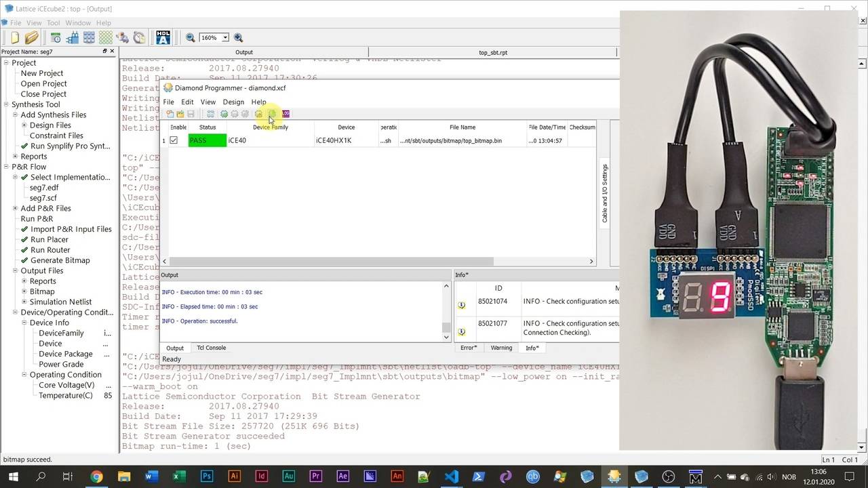
Task: Collapse the Project tree node
Action: [5, 63]
